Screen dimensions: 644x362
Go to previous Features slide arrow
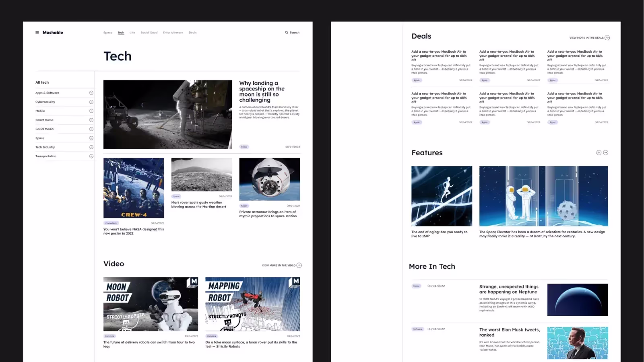[599, 153]
